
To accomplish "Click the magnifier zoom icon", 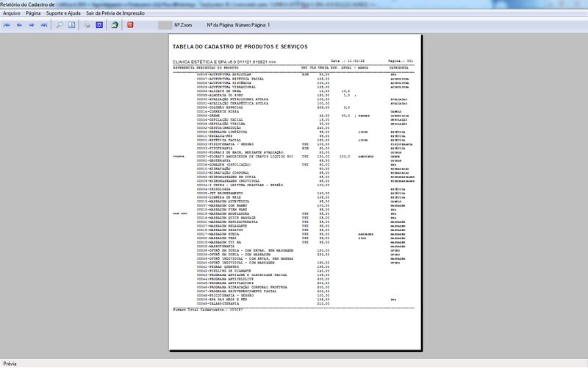I will (x=60, y=25).
